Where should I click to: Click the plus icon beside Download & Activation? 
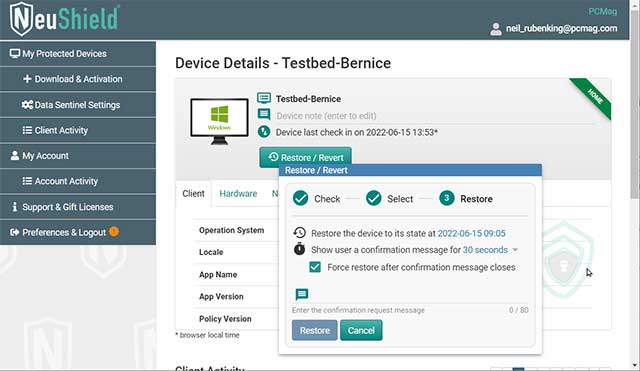[x=27, y=79]
